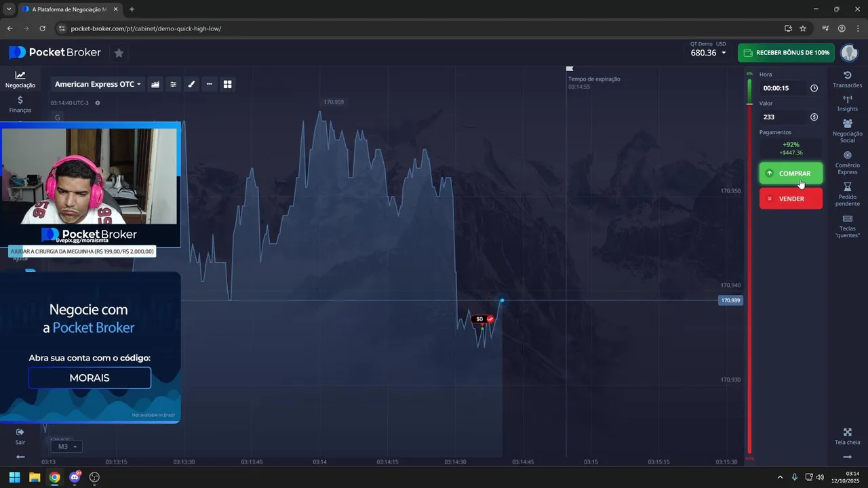
Task: Click the +92% payout box
Action: 791,148
